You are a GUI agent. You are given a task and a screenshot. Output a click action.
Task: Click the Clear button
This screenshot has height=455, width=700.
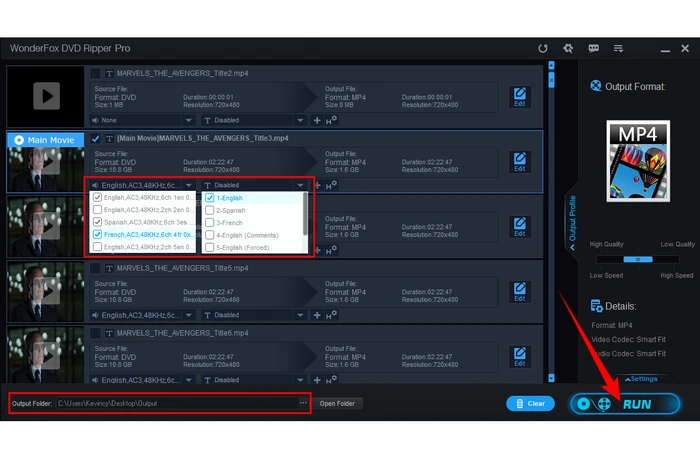click(530, 403)
